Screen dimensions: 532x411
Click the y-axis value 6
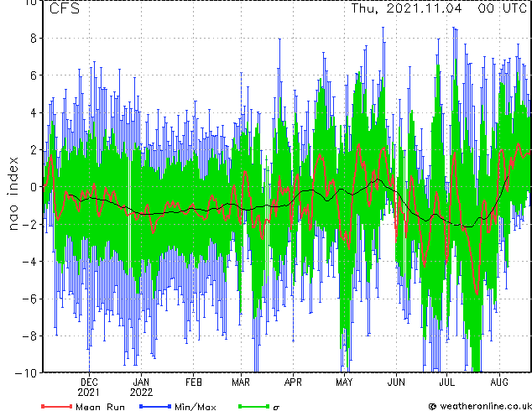tap(34, 75)
